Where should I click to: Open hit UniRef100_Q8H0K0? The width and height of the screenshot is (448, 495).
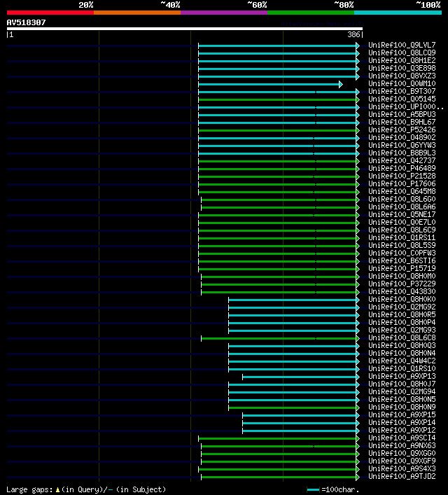coord(402,299)
